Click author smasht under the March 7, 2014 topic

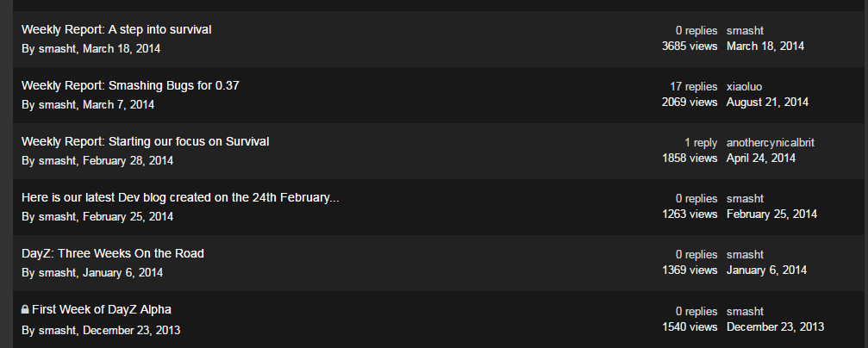(x=57, y=104)
